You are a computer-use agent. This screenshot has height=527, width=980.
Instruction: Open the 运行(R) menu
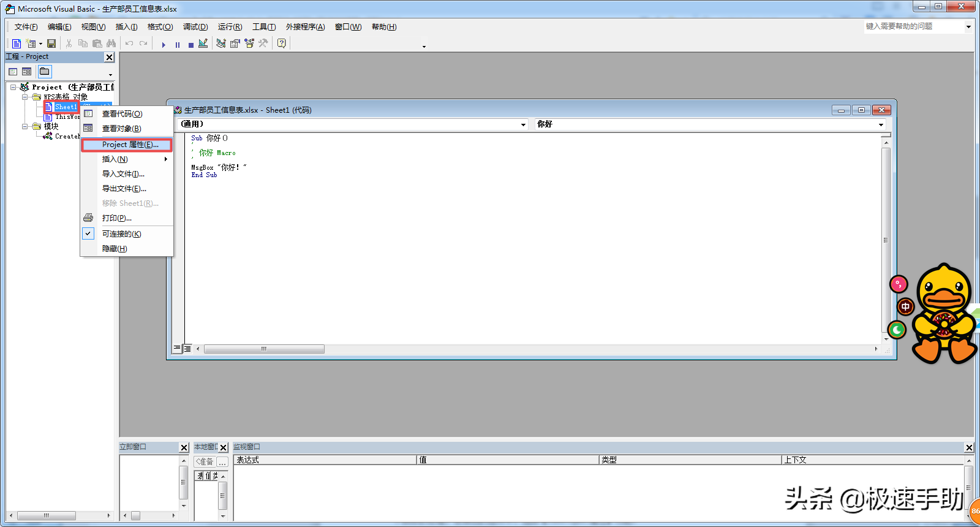pyautogui.click(x=230, y=27)
